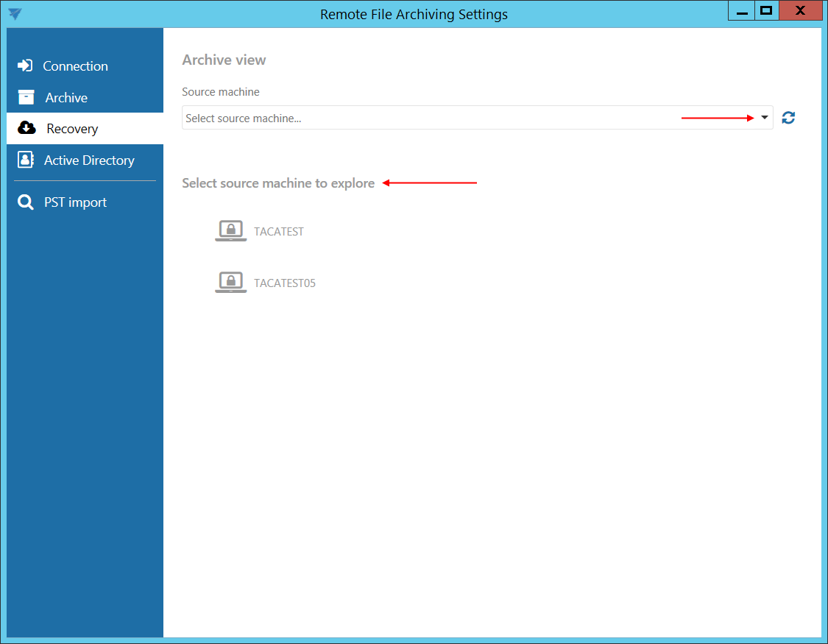
Task: Click the locked laptop icon for TACATEST
Action: pos(230,231)
